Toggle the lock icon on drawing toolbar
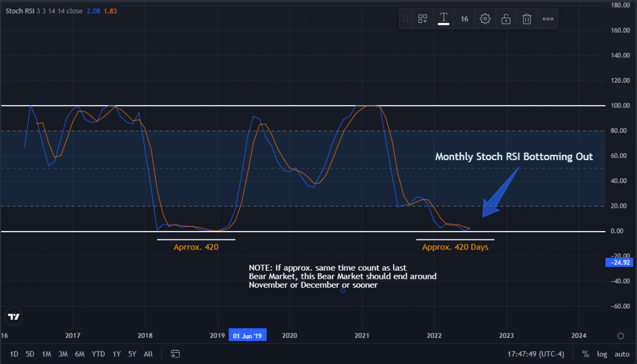This screenshot has width=637, height=364. [506, 19]
